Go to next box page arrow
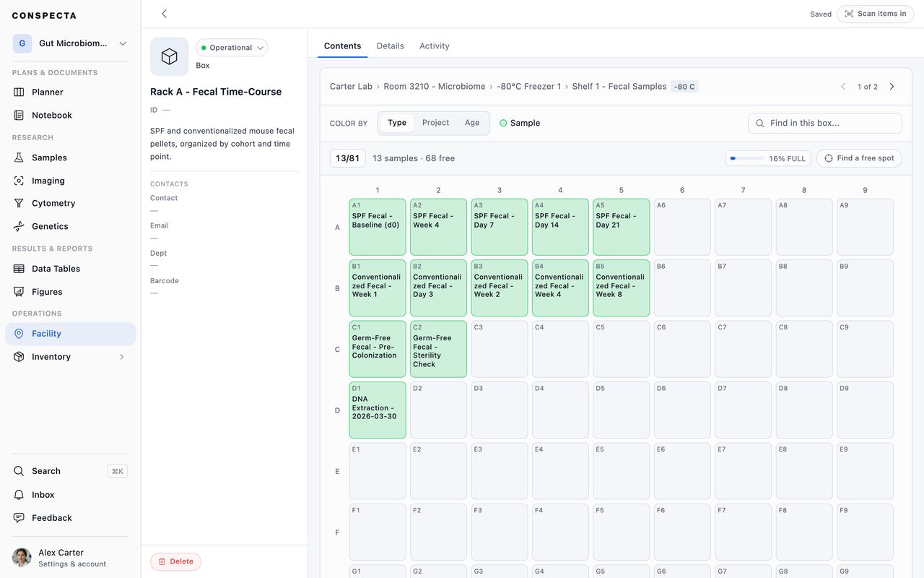The height and width of the screenshot is (578, 924). [x=892, y=87]
